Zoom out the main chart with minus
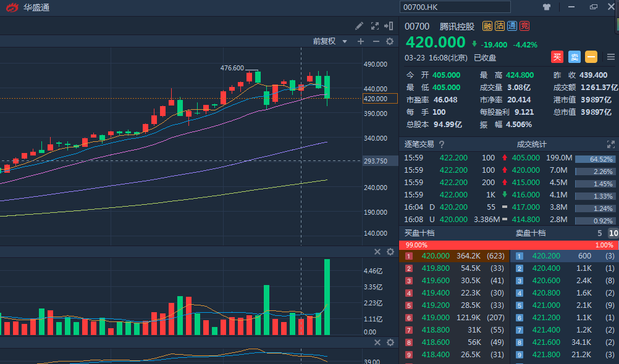The image size is (619, 364). 376,41
